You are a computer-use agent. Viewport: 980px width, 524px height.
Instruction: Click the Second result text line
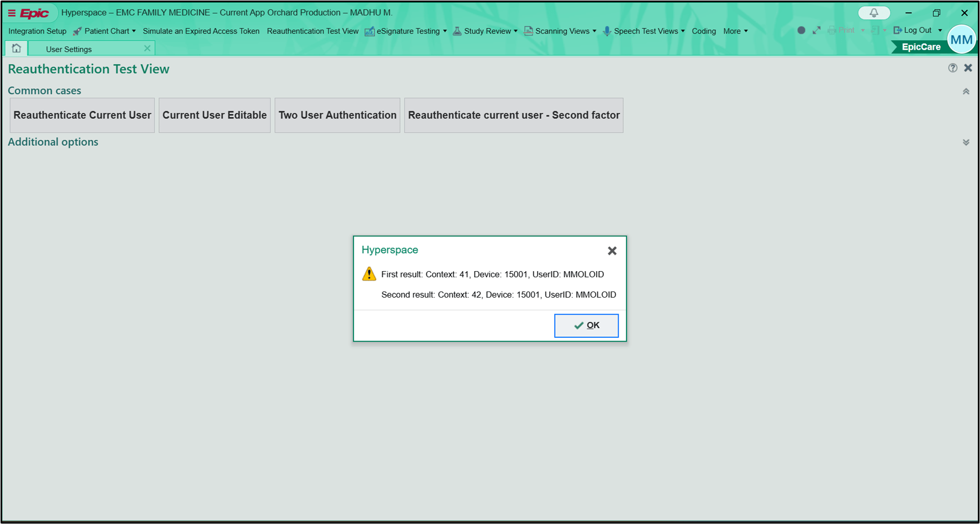[498, 294]
